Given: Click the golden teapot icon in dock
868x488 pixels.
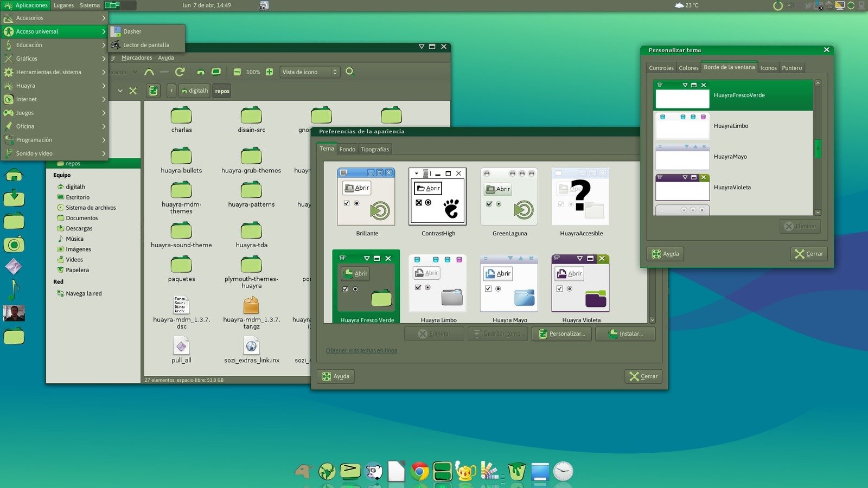Looking at the screenshot, I should point(465,471).
